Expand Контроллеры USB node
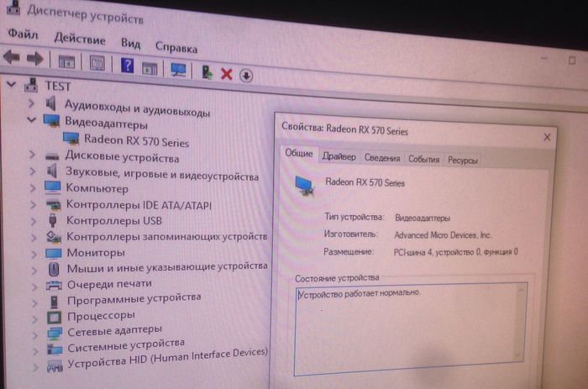The height and width of the screenshot is (389, 588). coord(34,221)
